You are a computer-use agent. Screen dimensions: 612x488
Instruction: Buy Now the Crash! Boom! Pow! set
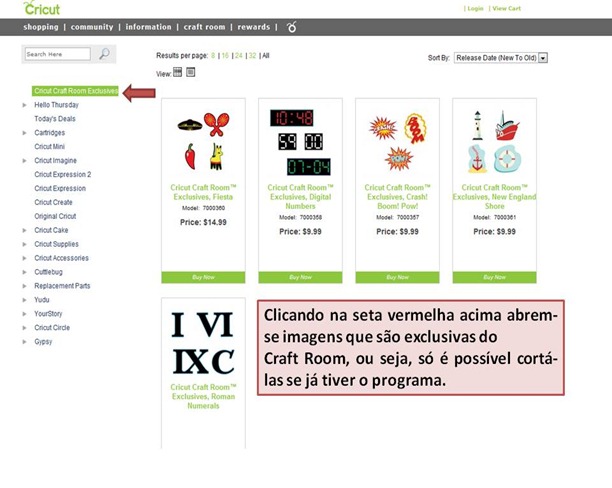[x=397, y=277]
